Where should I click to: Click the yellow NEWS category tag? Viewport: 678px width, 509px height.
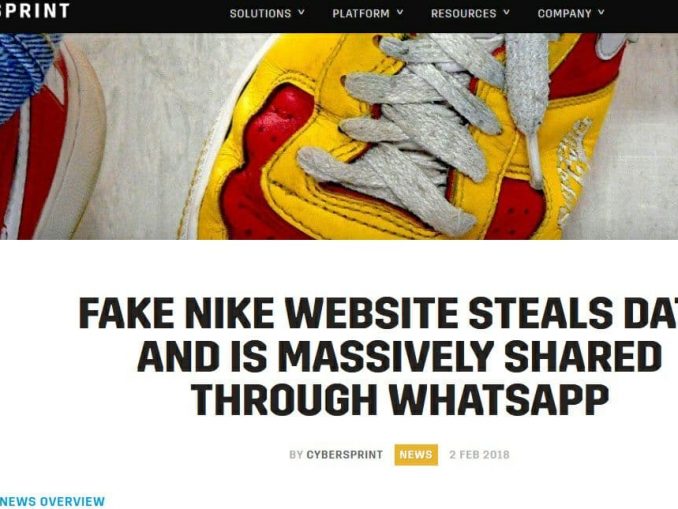416,455
